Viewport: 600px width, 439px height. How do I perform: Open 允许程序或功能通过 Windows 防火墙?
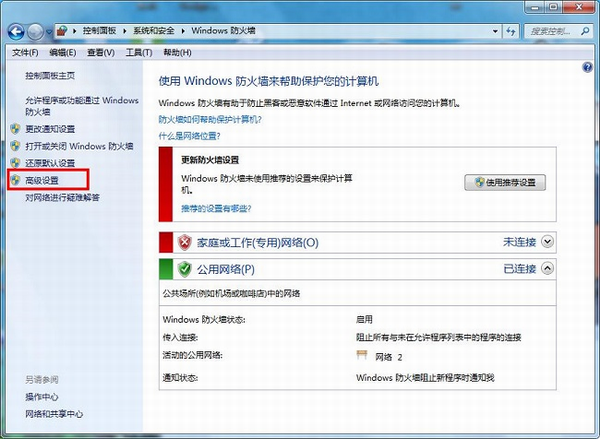(82, 106)
